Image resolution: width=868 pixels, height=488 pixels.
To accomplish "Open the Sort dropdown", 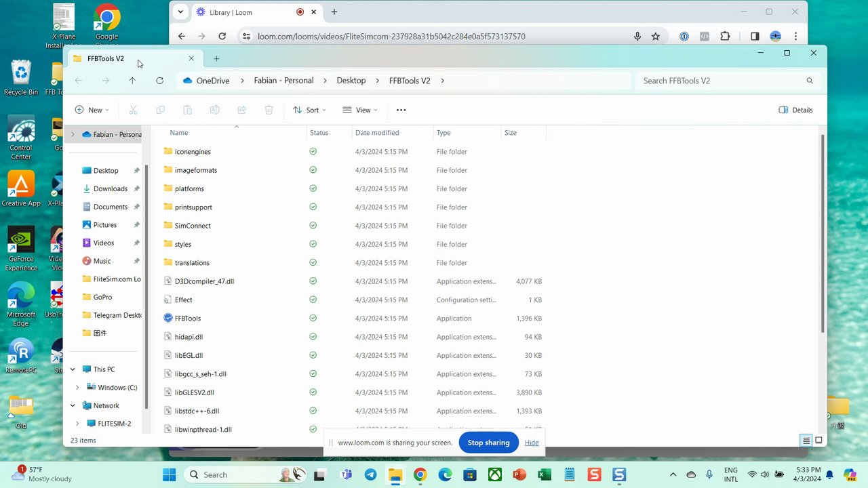I will coord(309,110).
